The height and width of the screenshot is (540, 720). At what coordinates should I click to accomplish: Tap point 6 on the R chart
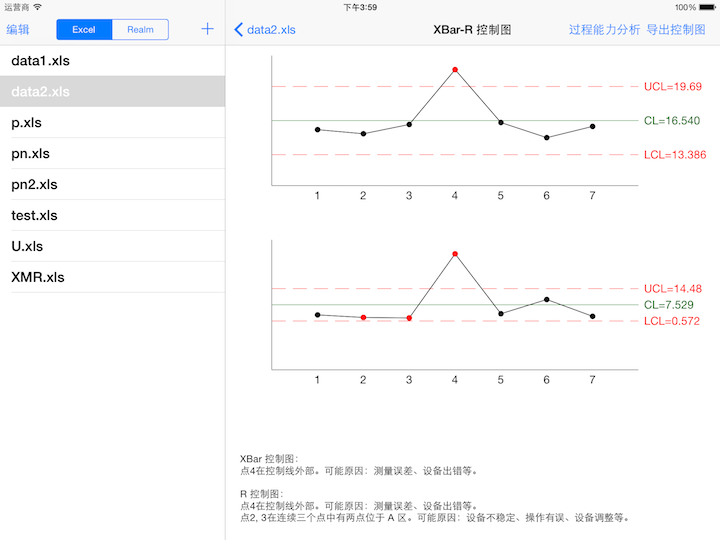pos(546,299)
